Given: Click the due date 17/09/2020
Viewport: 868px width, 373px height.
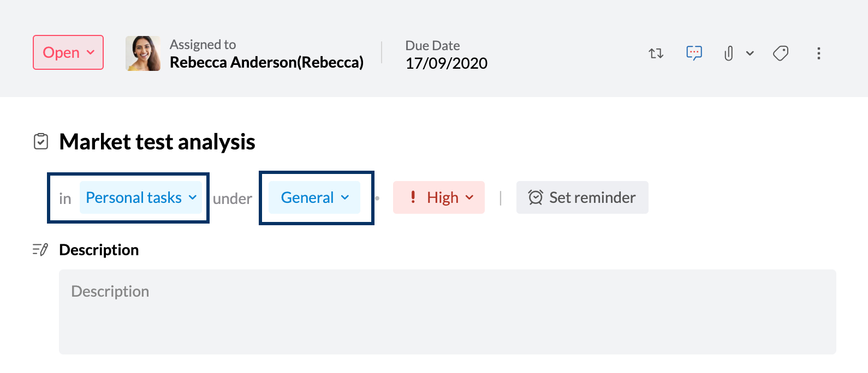Looking at the screenshot, I should (447, 63).
